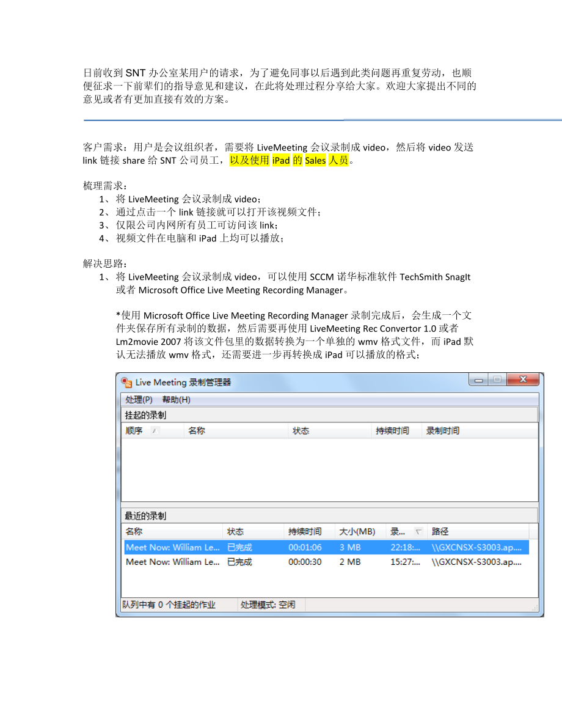Sort recent recordings by 大小(MB)
Screen dimensions: 562x728
pos(360,532)
